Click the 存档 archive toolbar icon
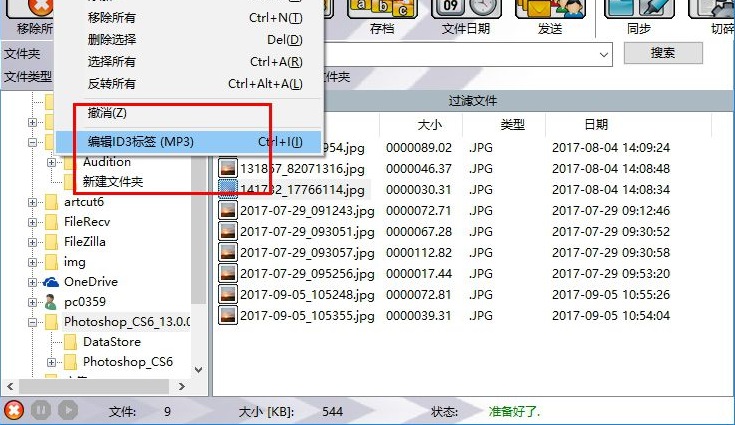 click(382, 9)
